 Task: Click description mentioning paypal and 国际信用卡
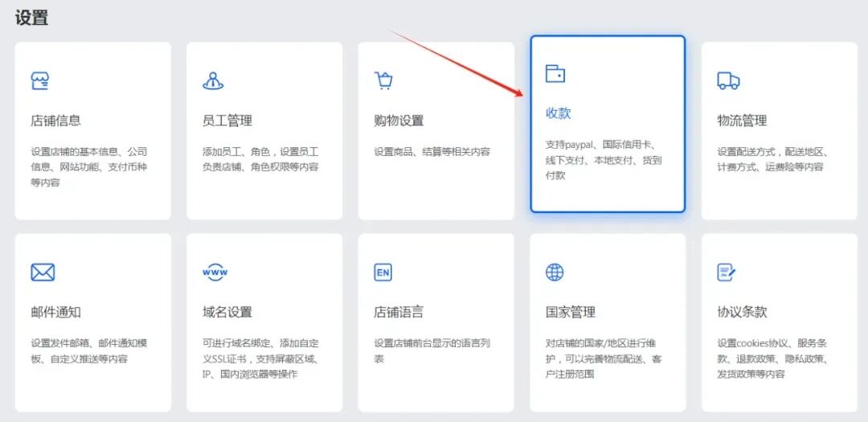click(x=604, y=160)
